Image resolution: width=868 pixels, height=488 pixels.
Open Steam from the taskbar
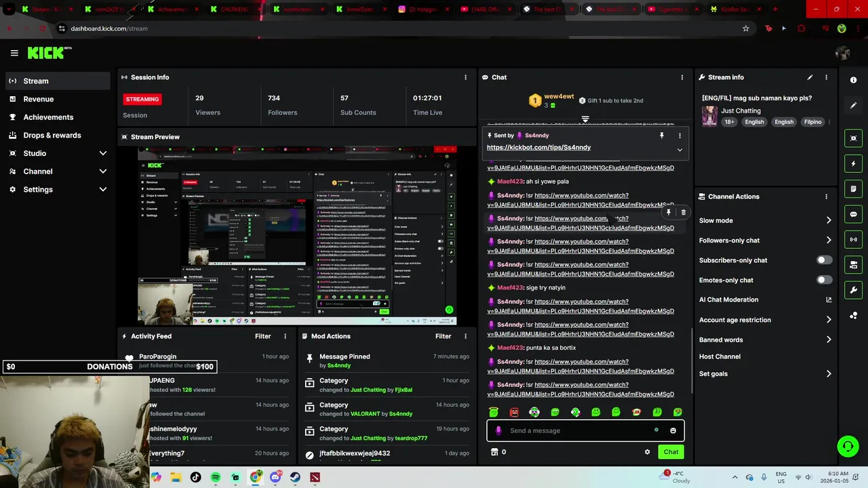pyautogui.click(x=295, y=477)
